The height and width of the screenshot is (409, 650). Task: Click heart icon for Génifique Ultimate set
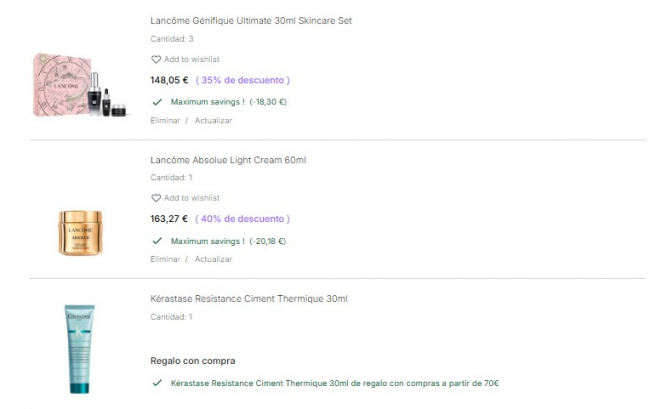[156, 60]
